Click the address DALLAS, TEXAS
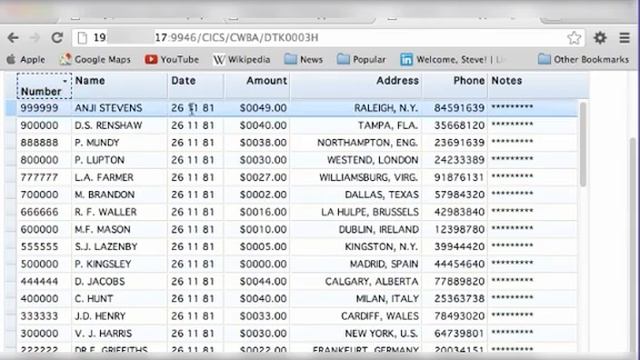 pos(382,195)
